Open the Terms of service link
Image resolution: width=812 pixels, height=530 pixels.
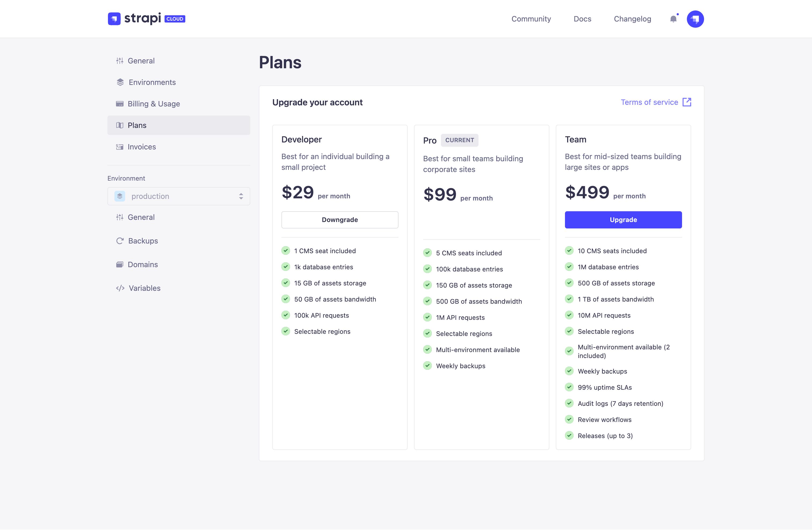649,102
